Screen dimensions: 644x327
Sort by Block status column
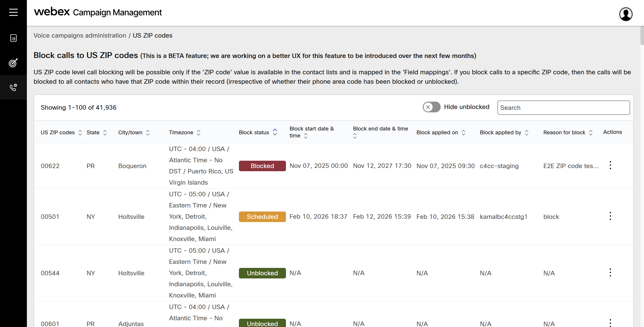click(275, 132)
